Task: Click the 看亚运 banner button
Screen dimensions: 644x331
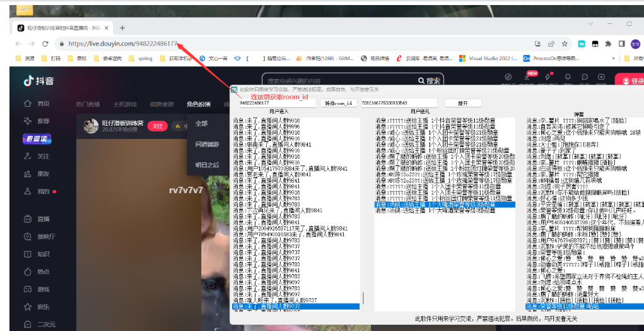Action: pos(37,139)
